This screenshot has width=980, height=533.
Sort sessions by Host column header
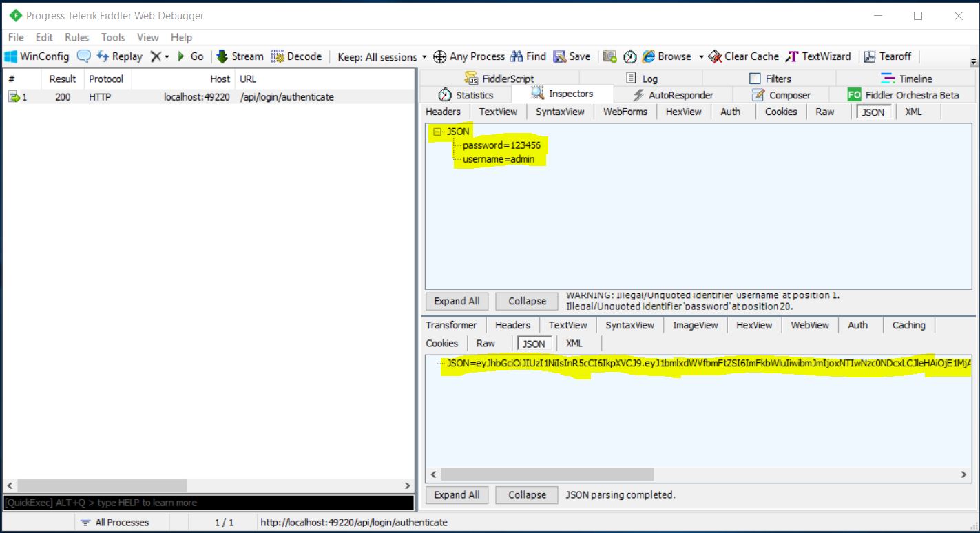point(183,79)
